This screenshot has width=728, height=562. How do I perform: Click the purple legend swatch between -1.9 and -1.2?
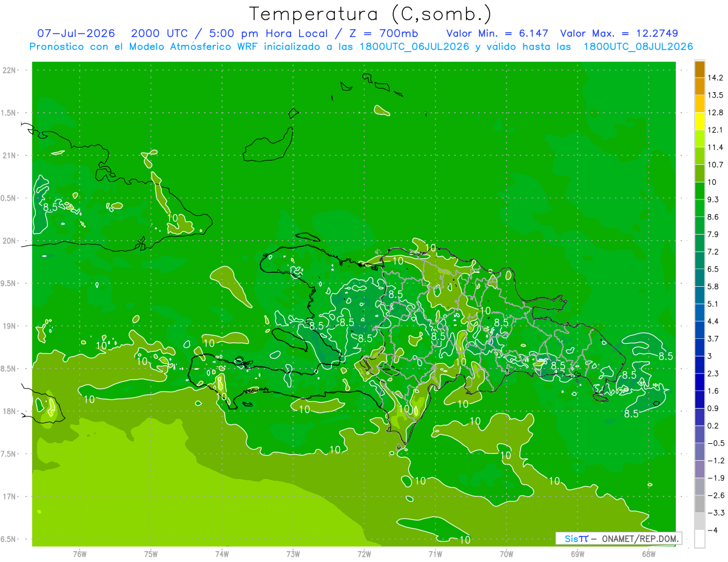click(699, 469)
